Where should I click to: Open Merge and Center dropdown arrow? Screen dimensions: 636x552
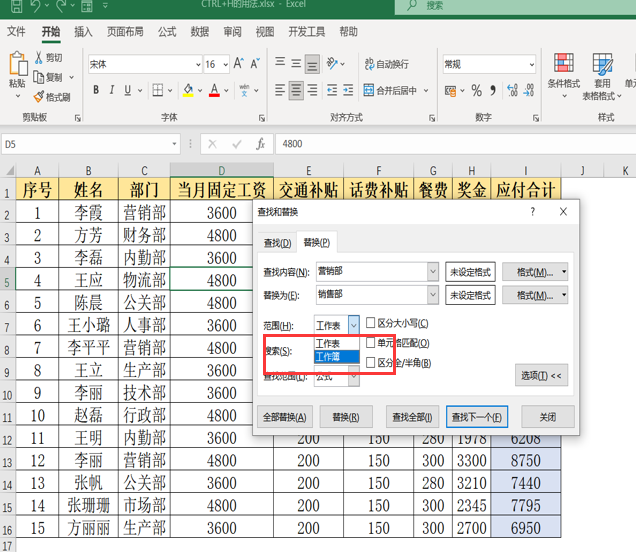pos(426,90)
